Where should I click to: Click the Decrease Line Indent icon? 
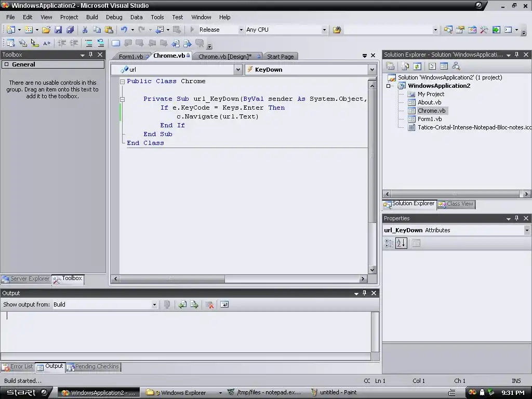click(62, 43)
